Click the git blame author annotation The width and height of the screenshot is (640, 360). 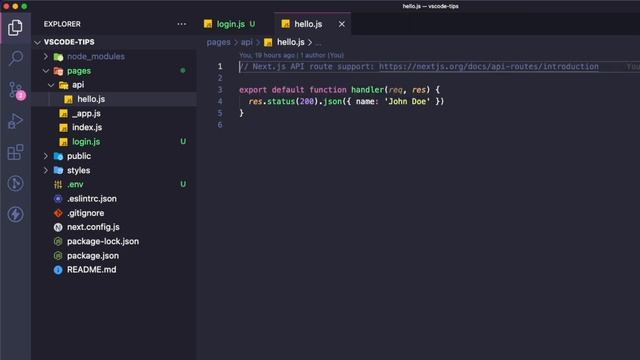(291, 55)
